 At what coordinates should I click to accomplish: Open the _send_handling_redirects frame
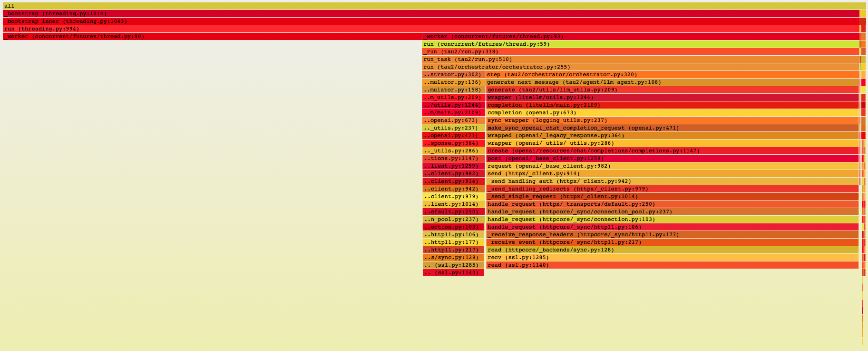(x=672, y=189)
